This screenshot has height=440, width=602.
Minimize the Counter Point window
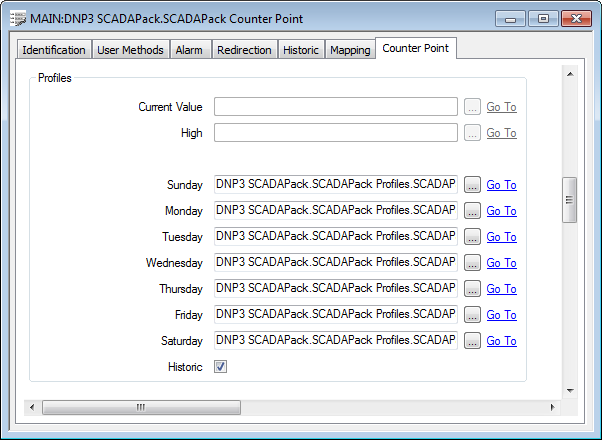pos(510,19)
